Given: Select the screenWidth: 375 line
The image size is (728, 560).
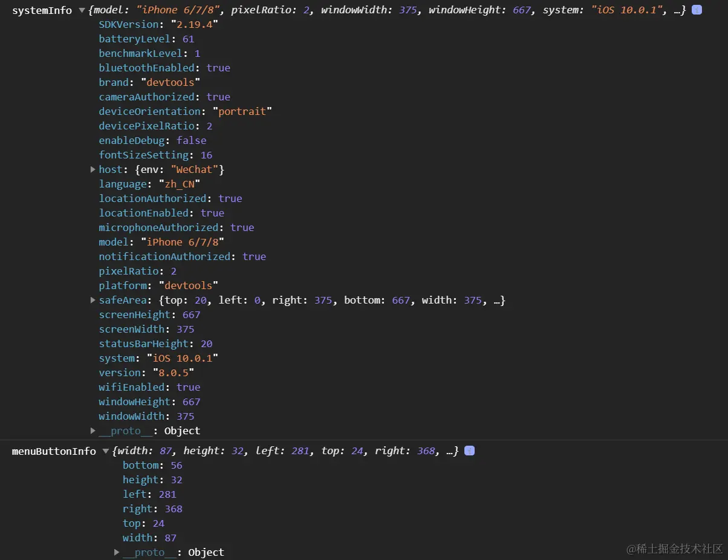Looking at the screenshot, I should pyautogui.click(x=146, y=329).
